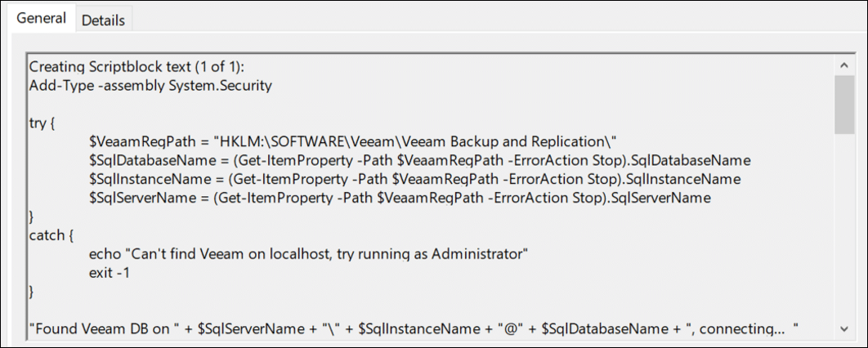The width and height of the screenshot is (868, 348).
Task: Click the "Found Veeam DB on" output line
Action: tap(413, 328)
